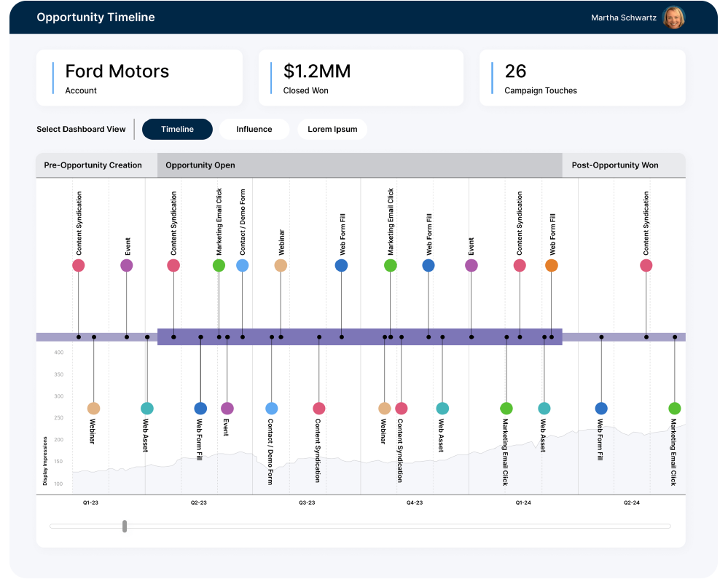Click the first pink Content Syndication marker in Q1-23
The width and height of the screenshot is (728, 579).
point(79,265)
